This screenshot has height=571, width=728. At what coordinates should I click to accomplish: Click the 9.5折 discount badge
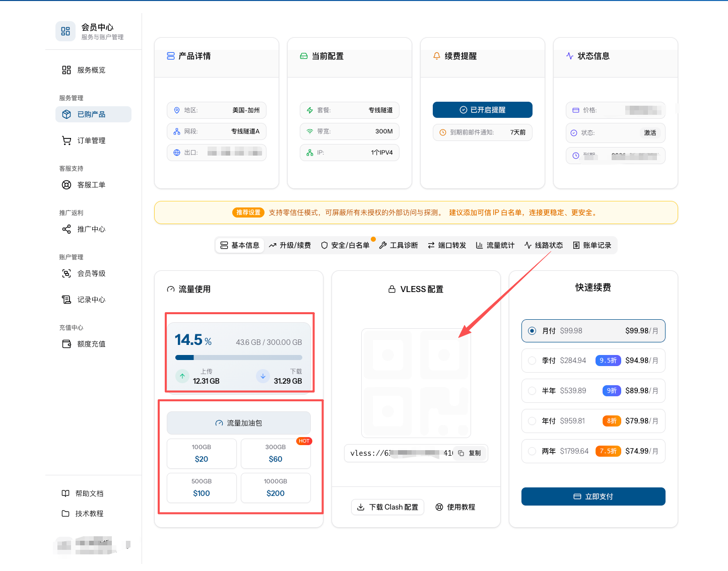pos(608,361)
